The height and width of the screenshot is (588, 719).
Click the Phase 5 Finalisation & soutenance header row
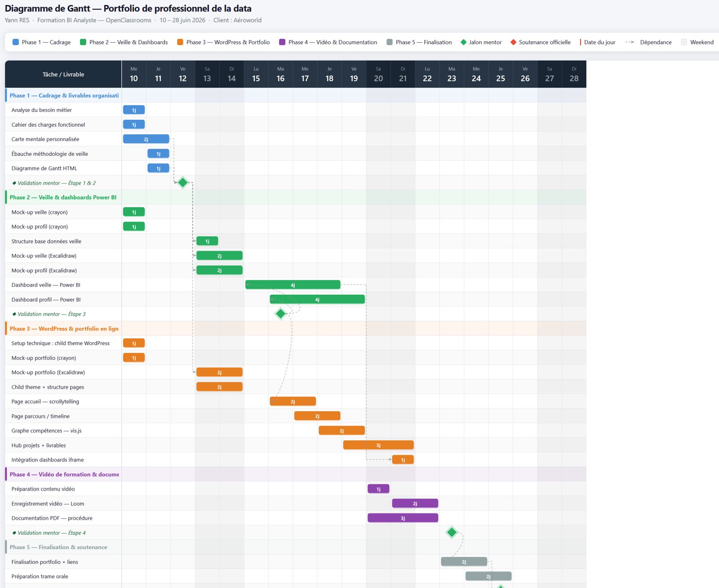click(296, 547)
